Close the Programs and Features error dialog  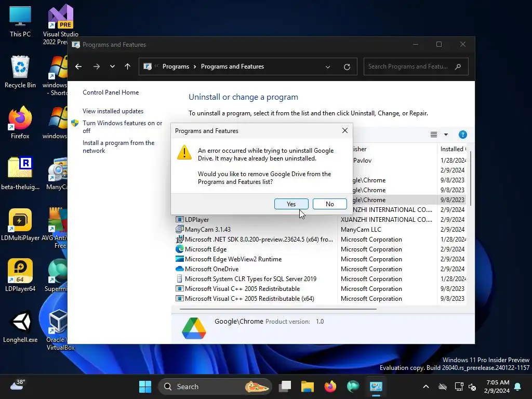pos(345,130)
